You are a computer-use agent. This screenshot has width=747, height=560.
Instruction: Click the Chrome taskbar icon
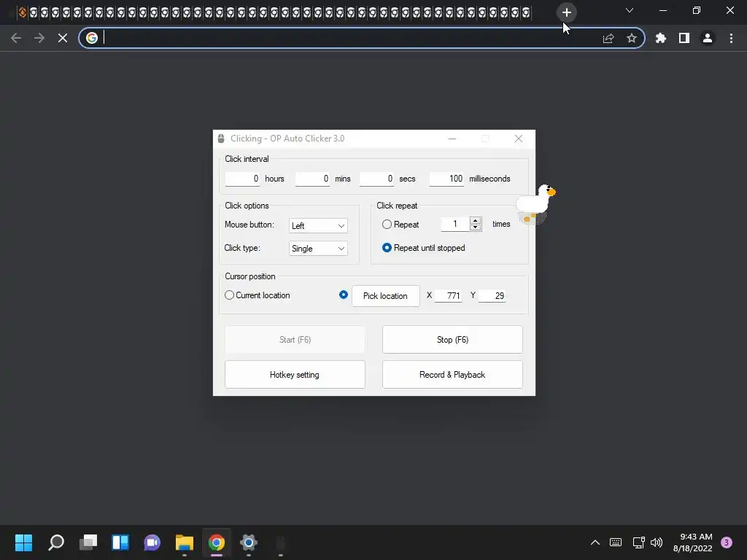click(x=216, y=542)
